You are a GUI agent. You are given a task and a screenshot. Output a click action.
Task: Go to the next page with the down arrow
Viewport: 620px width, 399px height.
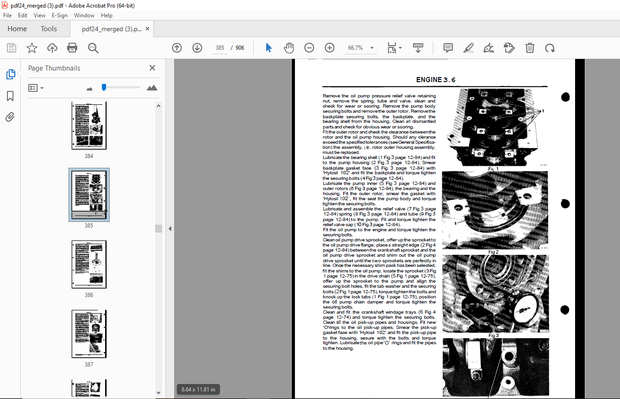pos(197,48)
